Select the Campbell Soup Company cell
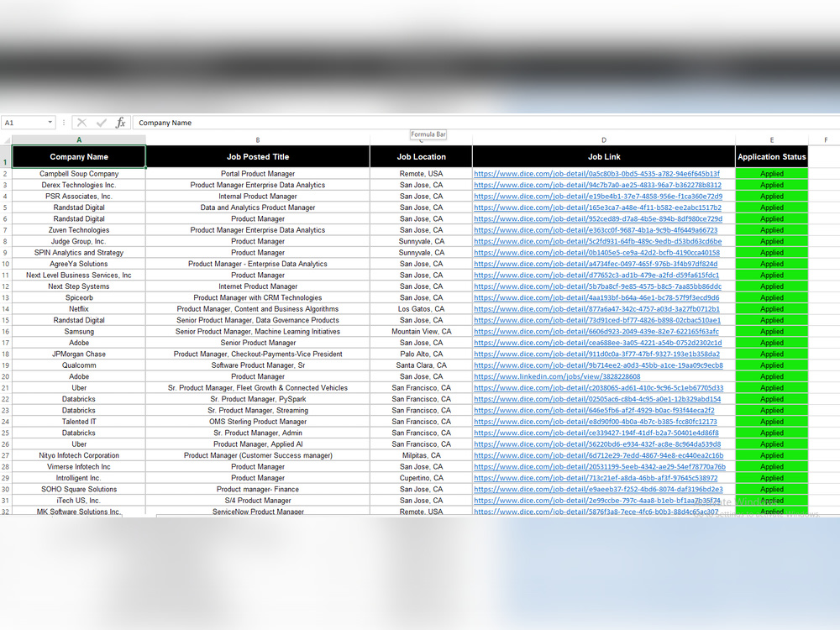Image resolution: width=840 pixels, height=630 pixels. pyautogui.click(x=79, y=174)
